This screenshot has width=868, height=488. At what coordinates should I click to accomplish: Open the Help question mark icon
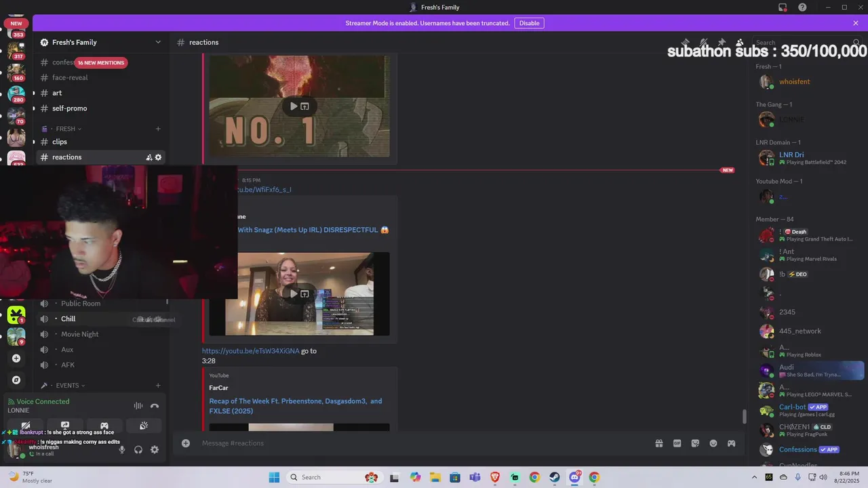click(x=803, y=7)
